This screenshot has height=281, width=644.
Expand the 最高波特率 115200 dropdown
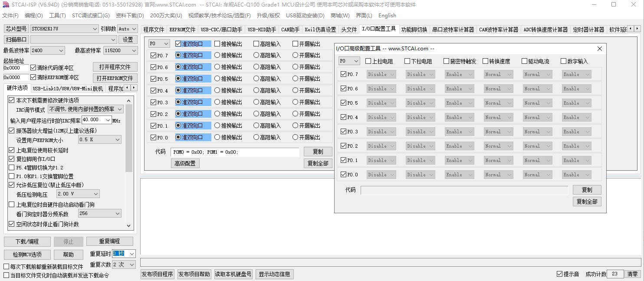tap(133, 50)
